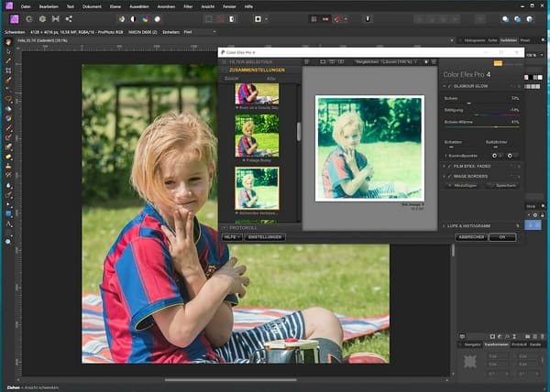Image resolution: width=550 pixels, height=392 pixels.
Task: Click OK in Color Efex Pro dialog
Action: point(502,237)
